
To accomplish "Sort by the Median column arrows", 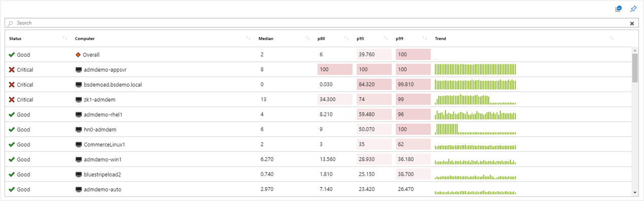I will pos(307,39).
